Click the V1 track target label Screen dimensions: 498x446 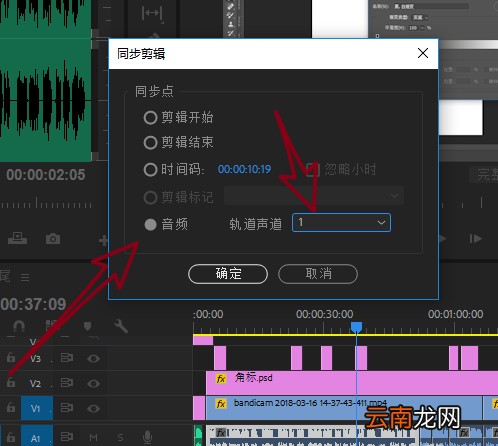coord(37,408)
